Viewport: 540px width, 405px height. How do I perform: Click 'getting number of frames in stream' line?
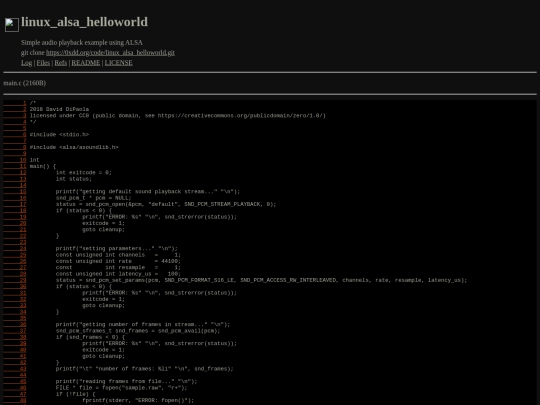point(143,325)
